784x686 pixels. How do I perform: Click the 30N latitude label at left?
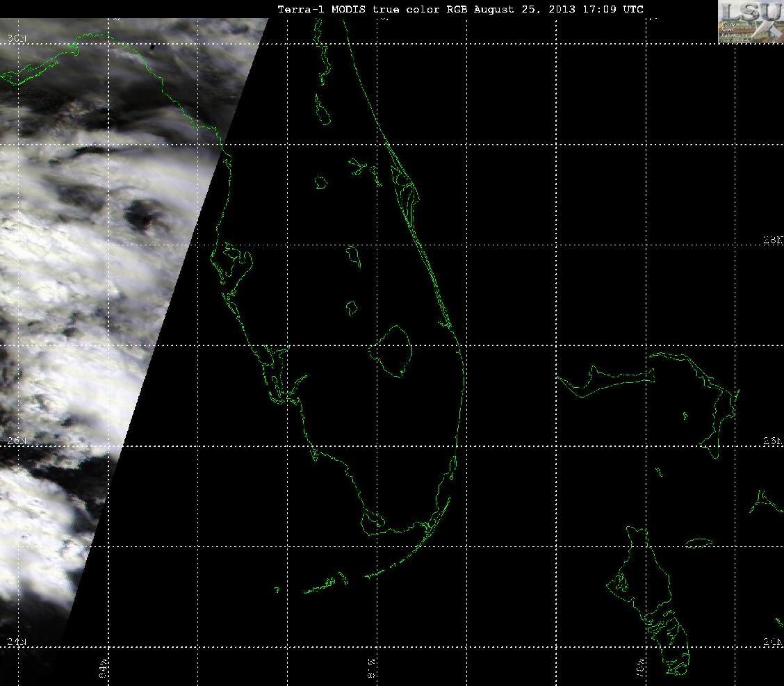17,38
